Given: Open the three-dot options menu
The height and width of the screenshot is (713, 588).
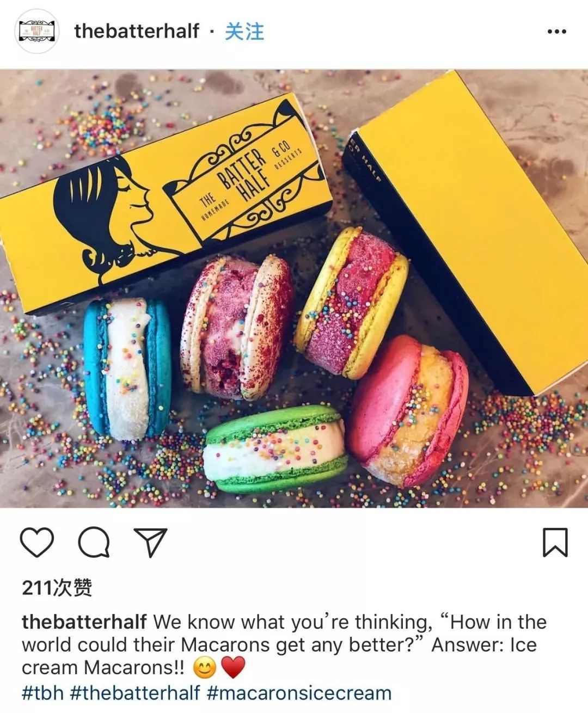Looking at the screenshot, I should coord(556,32).
